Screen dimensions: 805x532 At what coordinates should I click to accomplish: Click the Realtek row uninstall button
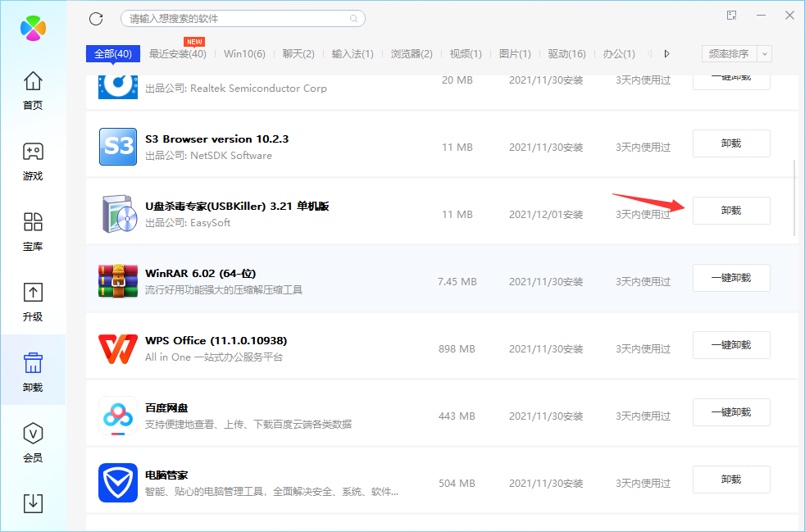coord(731,82)
